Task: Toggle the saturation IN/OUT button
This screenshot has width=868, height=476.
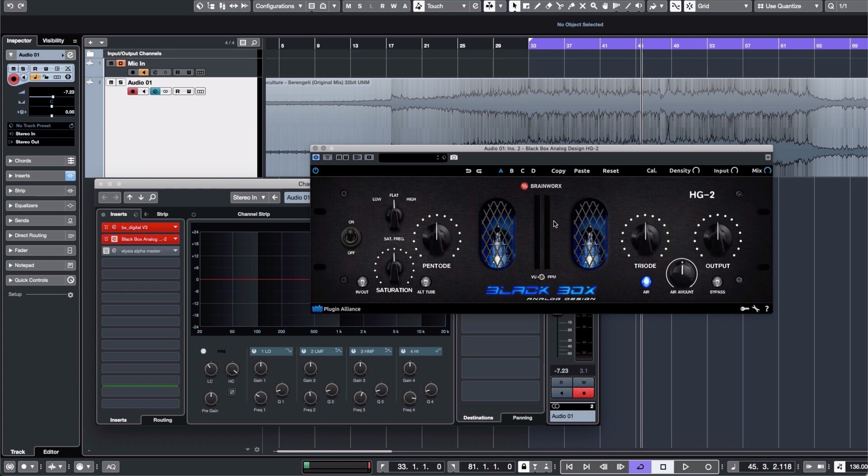Action: click(x=362, y=282)
